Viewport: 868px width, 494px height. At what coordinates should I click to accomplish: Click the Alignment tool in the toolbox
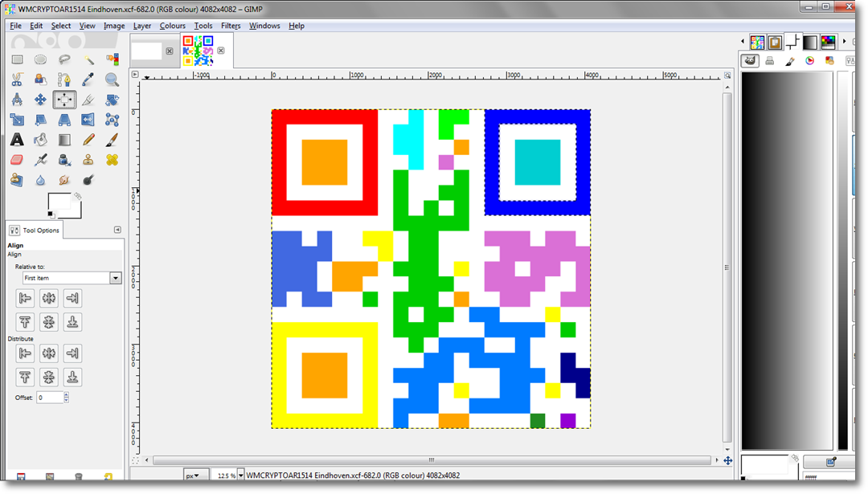tap(64, 100)
